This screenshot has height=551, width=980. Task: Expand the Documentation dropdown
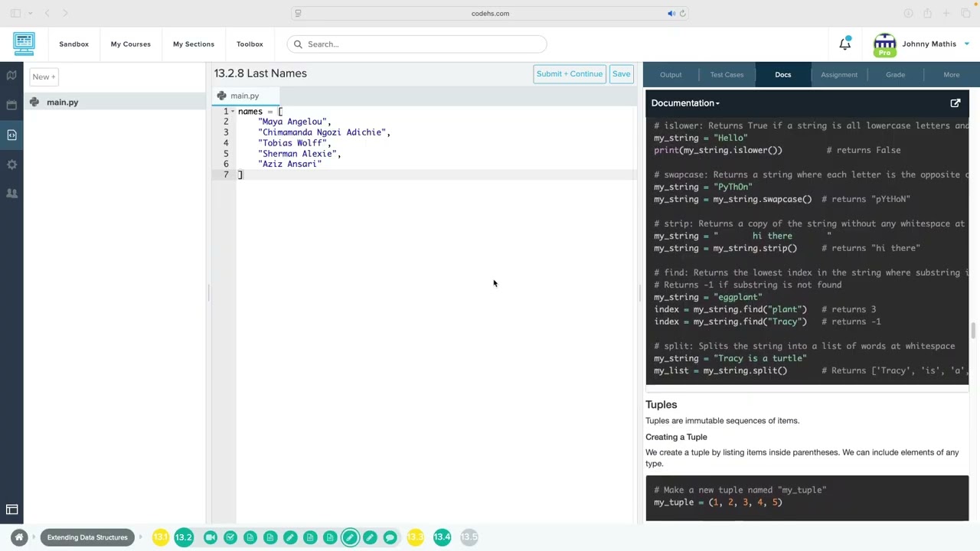click(685, 103)
